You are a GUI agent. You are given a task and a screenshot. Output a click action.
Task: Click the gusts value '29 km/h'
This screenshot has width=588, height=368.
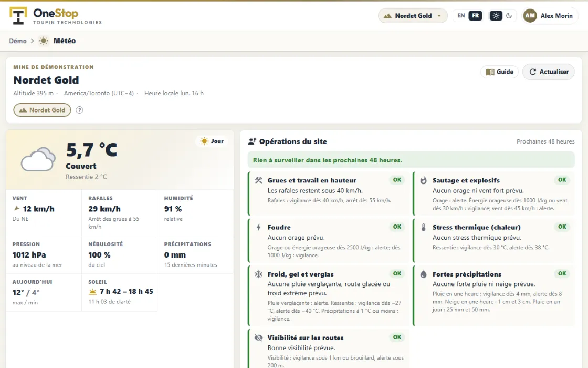coord(104,209)
